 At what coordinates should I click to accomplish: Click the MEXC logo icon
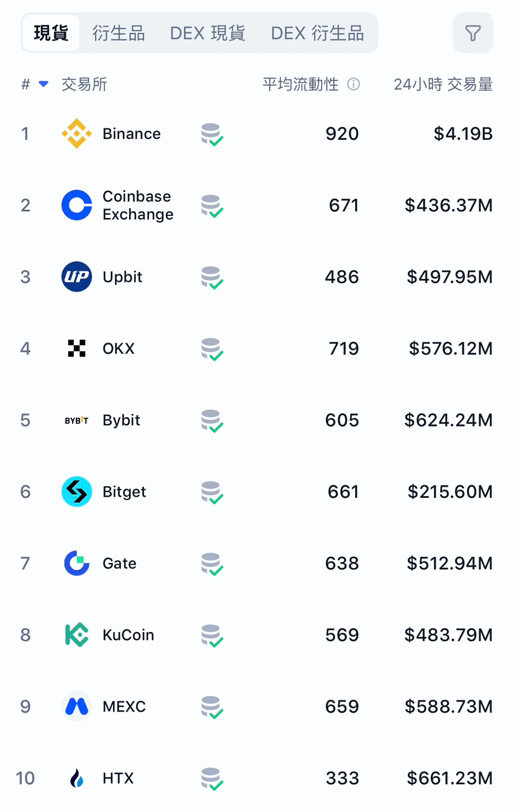click(x=77, y=706)
